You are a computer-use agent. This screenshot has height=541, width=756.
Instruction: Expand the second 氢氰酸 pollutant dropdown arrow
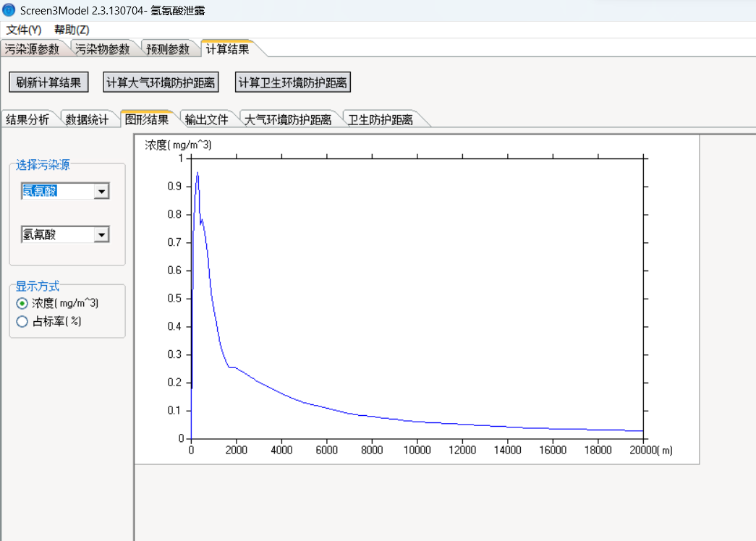point(101,235)
